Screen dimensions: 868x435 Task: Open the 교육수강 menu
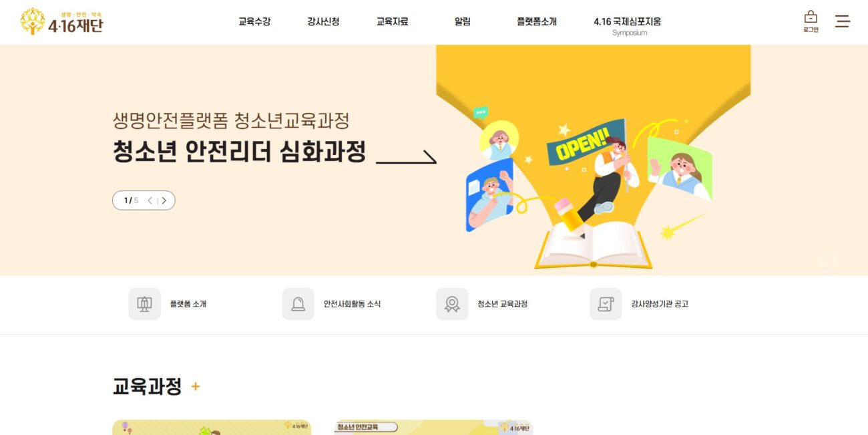click(254, 21)
